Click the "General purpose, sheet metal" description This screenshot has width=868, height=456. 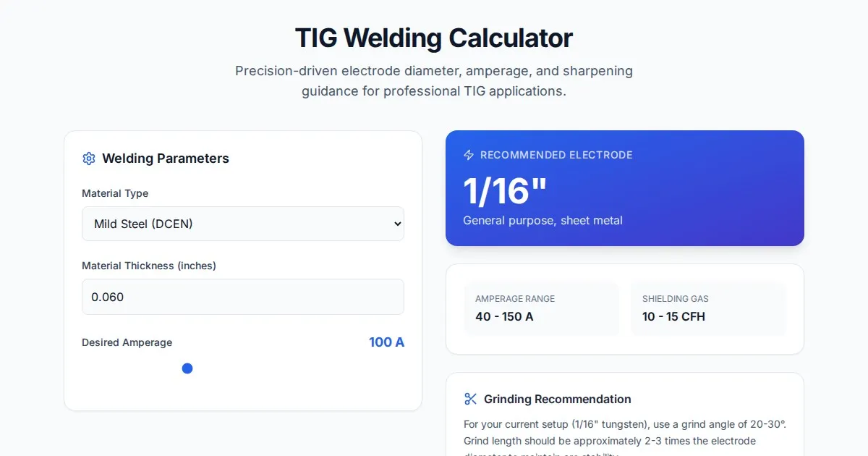542,220
